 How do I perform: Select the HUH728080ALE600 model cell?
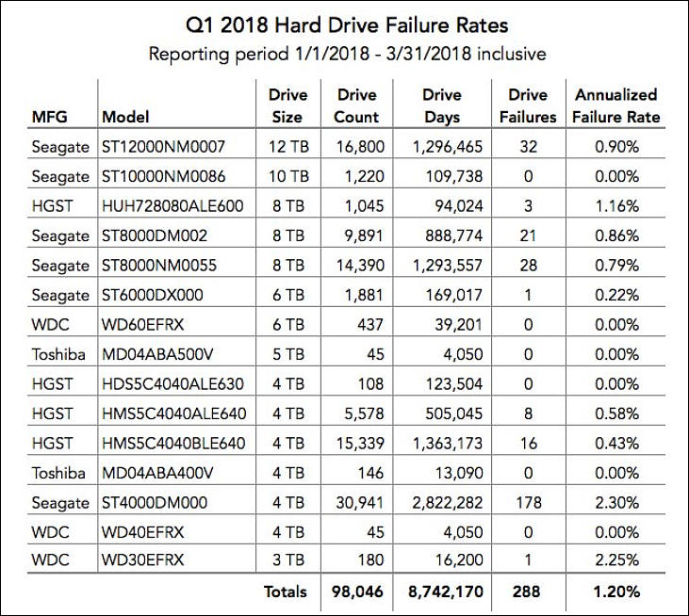click(x=172, y=206)
